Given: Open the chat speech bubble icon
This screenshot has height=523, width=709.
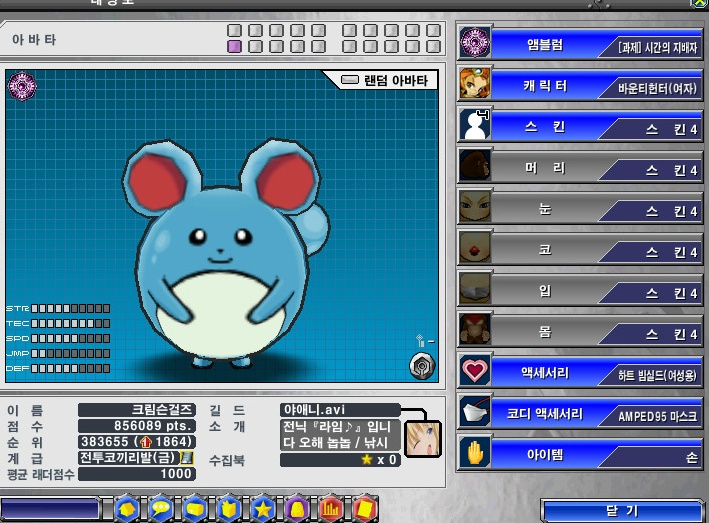Looking at the screenshot, I should (161, 509).
